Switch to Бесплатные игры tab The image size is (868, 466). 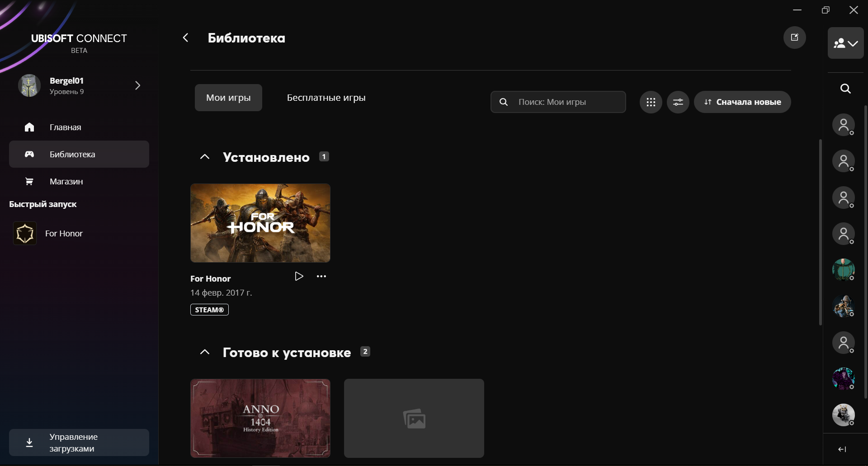[x=326, y=98]
